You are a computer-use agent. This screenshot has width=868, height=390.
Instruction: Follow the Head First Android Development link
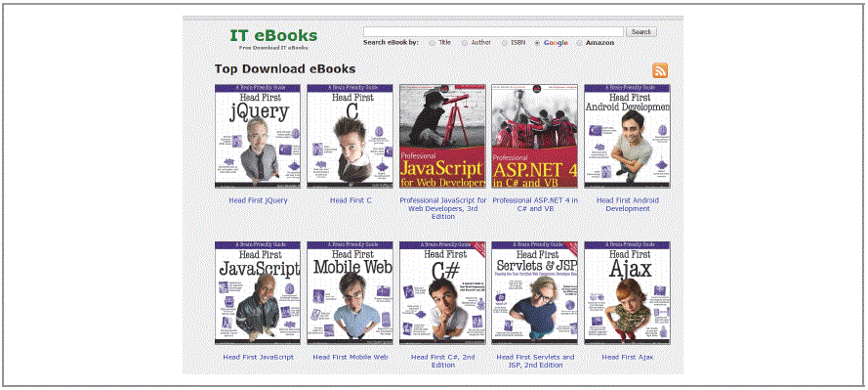[x=627, y=204]
